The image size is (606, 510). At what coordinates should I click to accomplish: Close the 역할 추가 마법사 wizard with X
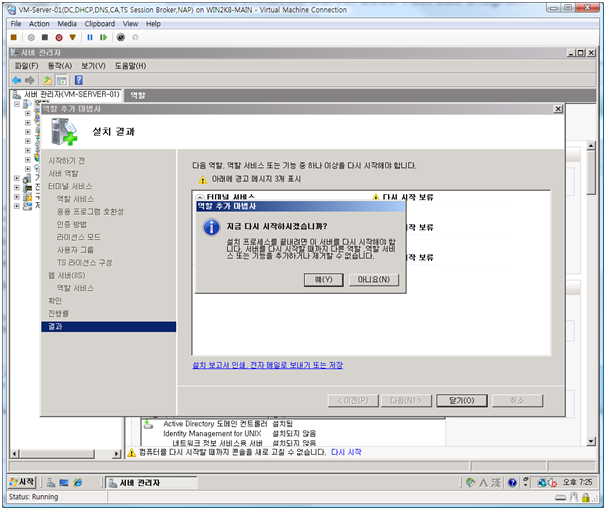click(558, 109)
